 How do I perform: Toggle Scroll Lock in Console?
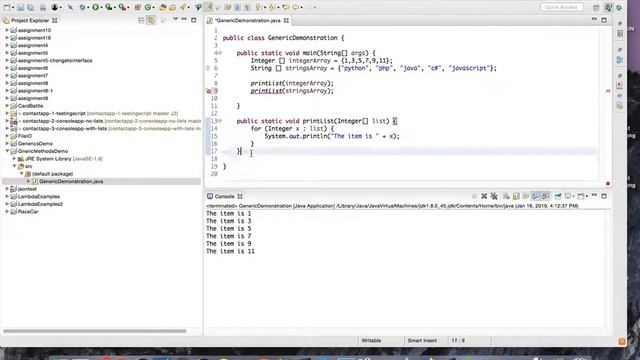point(516,196)
